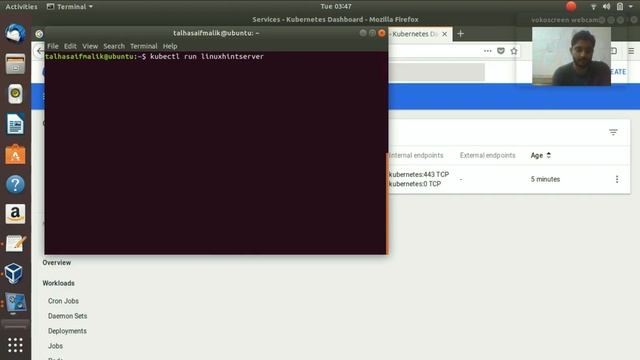Click the Activities button in top bar

[x=21, y=7]
